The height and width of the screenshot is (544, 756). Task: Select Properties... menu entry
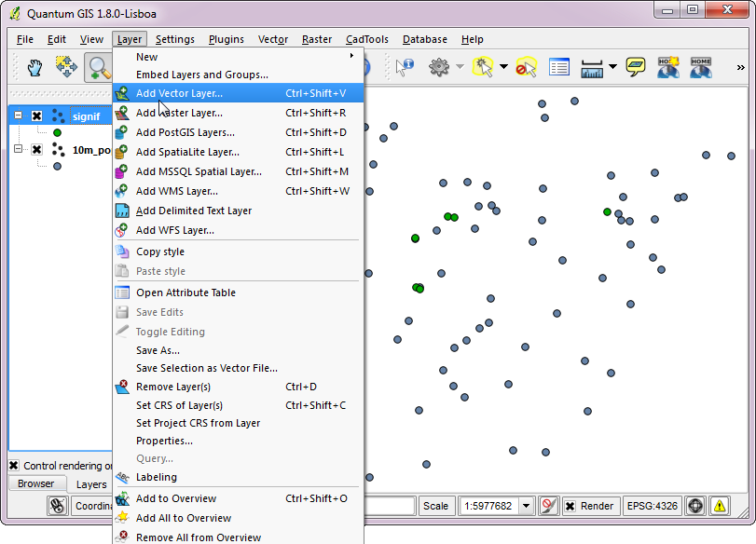point(239,441)
